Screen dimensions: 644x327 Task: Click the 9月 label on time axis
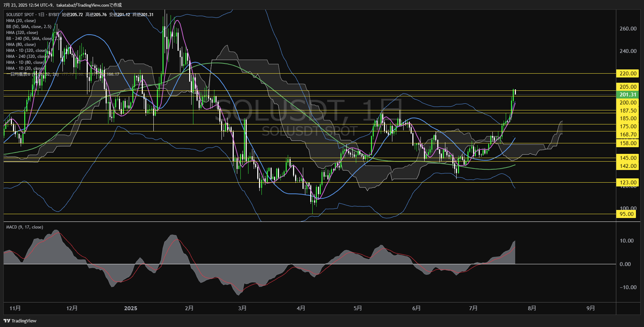591,308
